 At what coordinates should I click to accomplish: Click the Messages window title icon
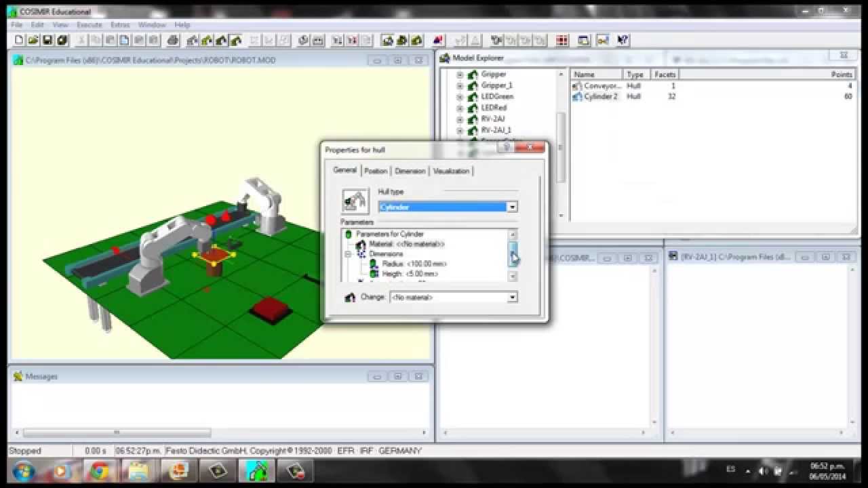point(18,376)
